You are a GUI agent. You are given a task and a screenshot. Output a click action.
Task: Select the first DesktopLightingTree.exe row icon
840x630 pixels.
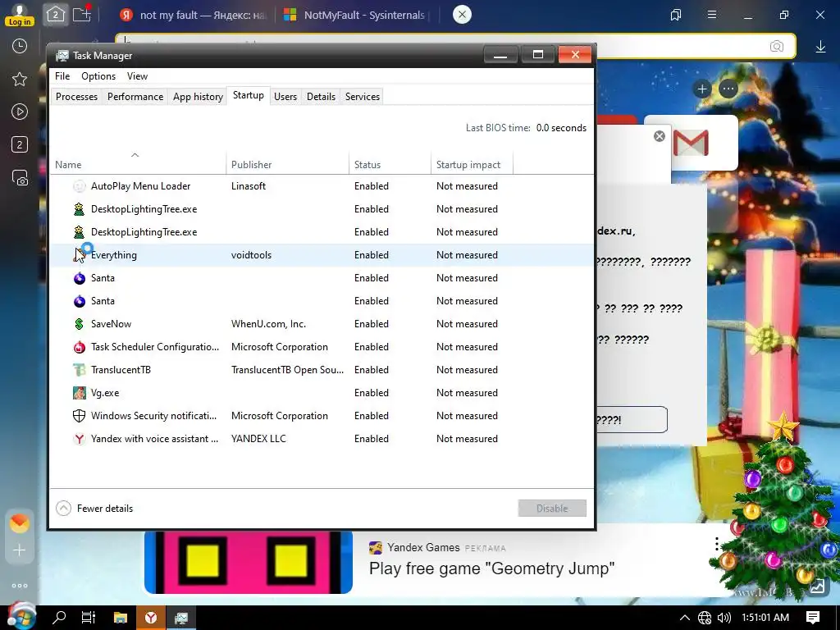coord(80,209)
